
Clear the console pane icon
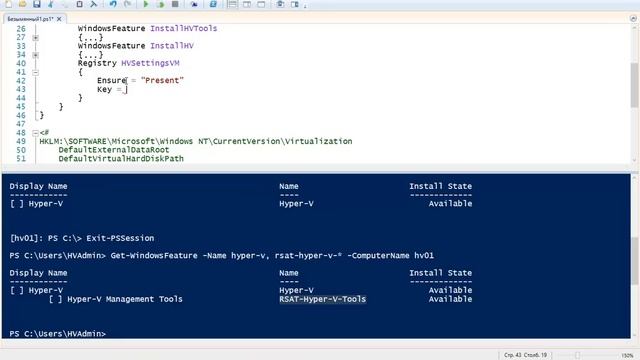point(94,4)
